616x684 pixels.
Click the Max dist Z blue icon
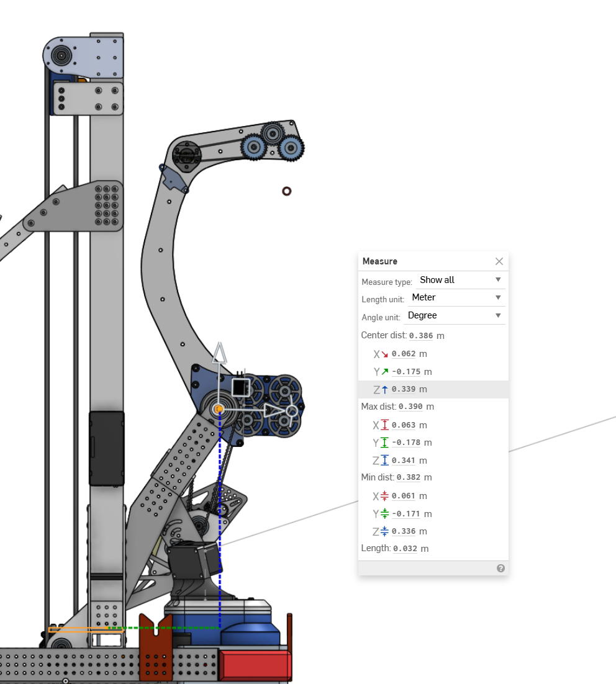tap(384, 461)
